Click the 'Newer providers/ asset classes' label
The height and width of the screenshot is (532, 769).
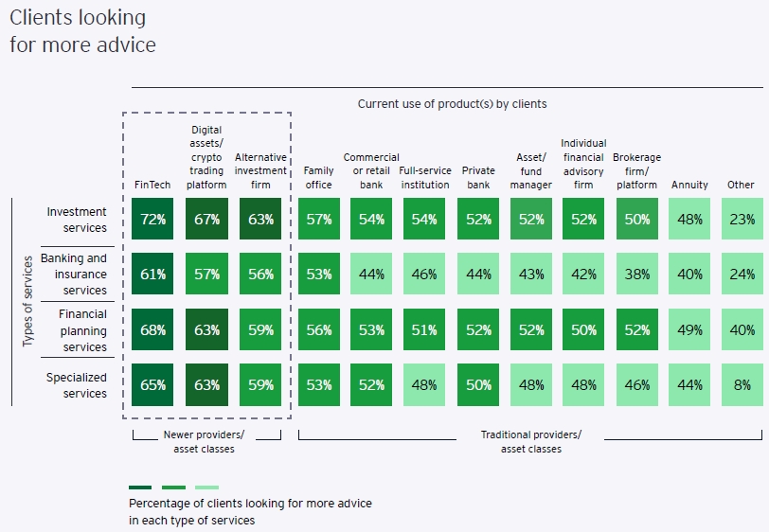tap(208, 442)
